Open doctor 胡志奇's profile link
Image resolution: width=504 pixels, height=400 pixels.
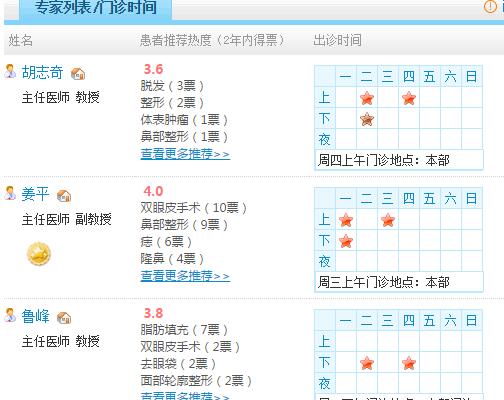point(42,72)
